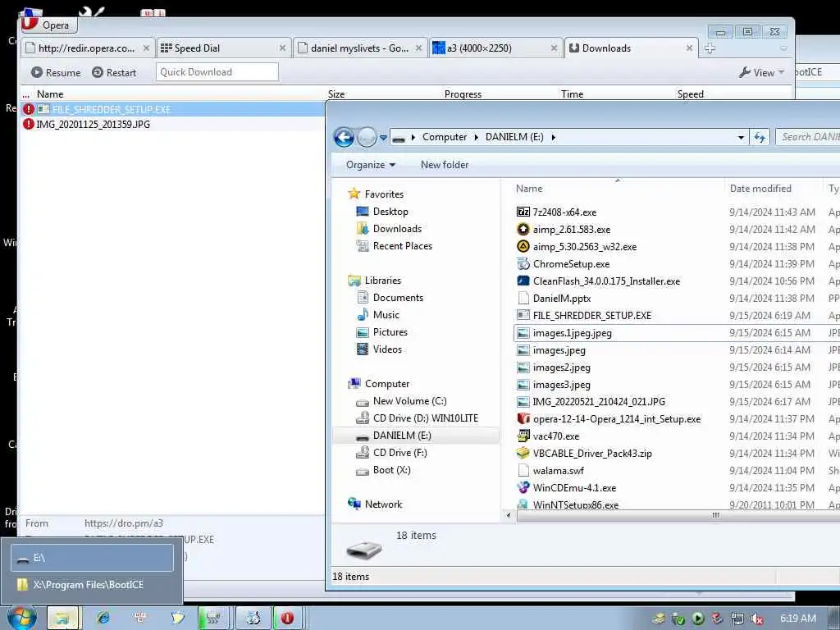This screenshot has width=840, height=630.
Task: Click the Quick Download input field
Action: click(x=217, y=72)
